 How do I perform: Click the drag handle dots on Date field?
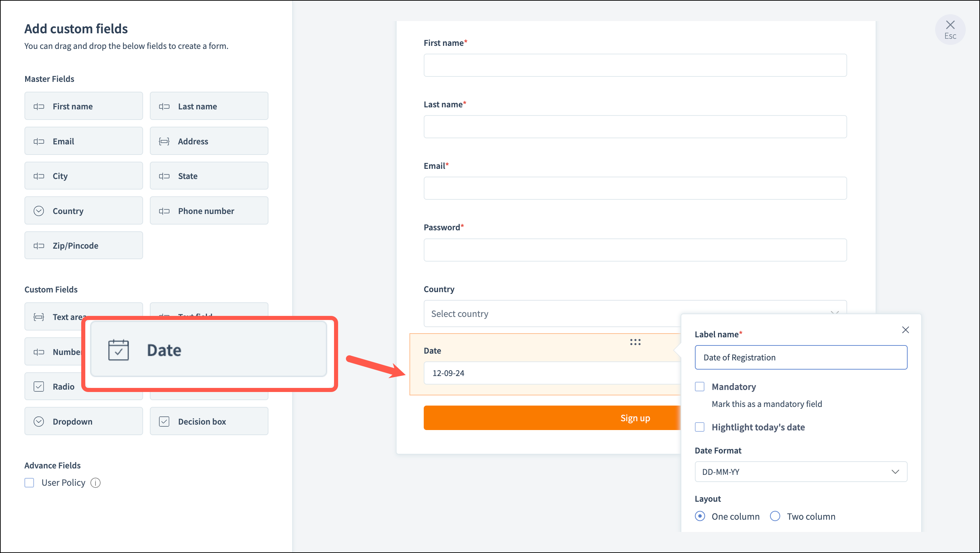(635, 342)
